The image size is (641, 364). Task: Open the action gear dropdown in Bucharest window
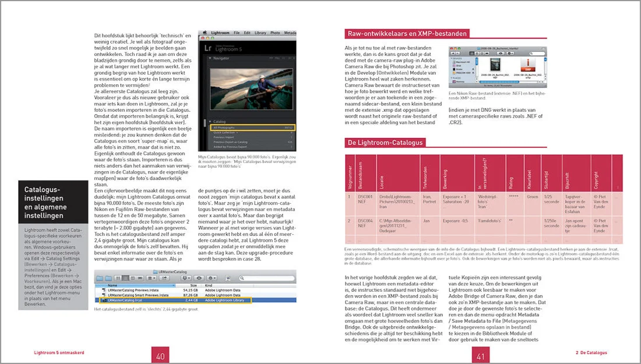click(510, 54)
